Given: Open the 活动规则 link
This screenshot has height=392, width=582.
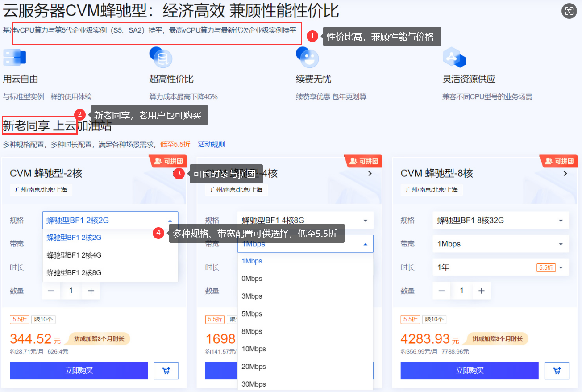Looking at the screenshot, I should [x=212, y=144].
